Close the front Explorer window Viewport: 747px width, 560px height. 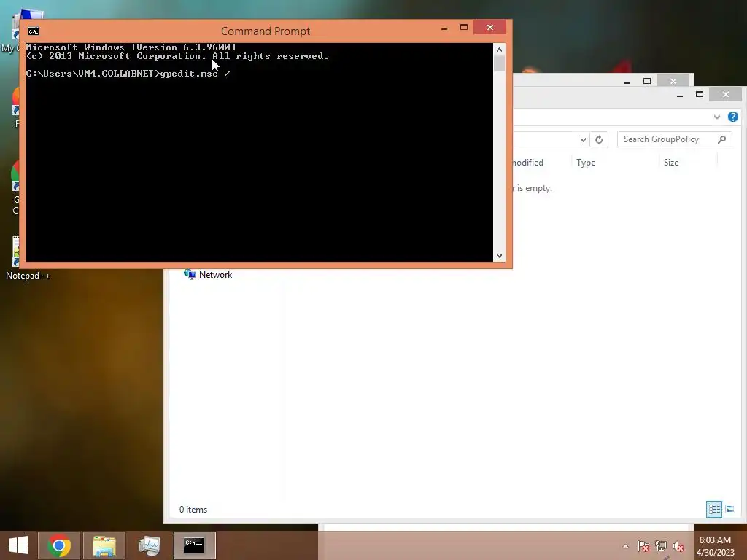point(725,94)
